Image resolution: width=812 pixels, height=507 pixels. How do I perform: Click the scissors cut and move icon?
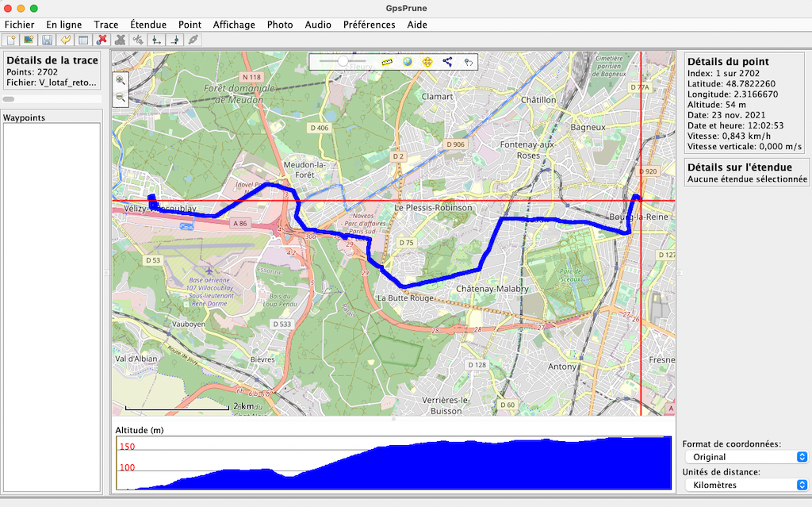[x=138, y=40]
